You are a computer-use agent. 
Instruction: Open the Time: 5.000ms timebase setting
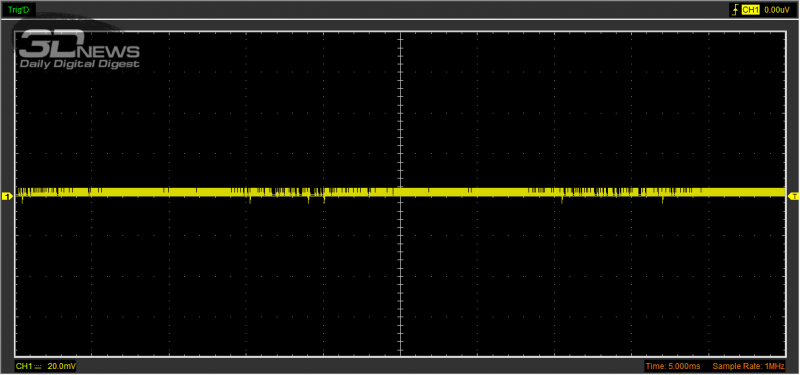pyautogui.click(x=673, y=366)
